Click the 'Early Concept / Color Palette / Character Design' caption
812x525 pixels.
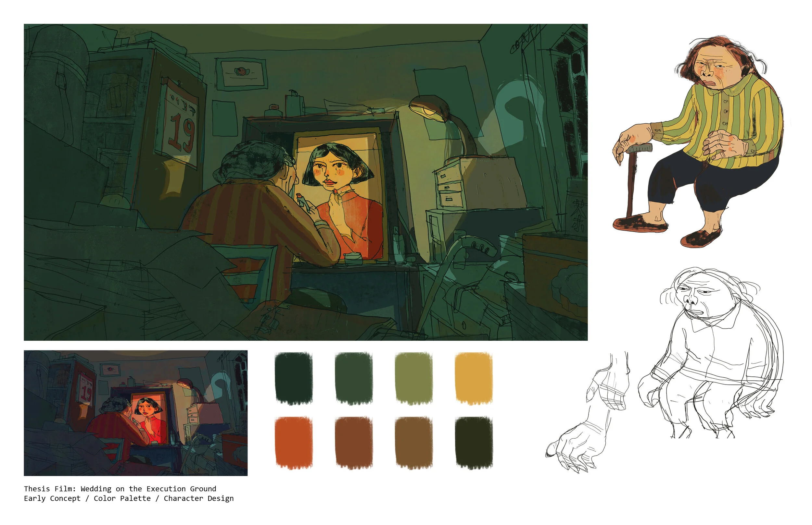click(129, 499)
